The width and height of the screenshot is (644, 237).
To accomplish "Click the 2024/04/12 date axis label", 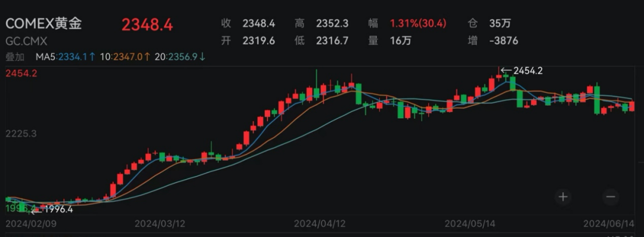I will click(x=320, y=224).
